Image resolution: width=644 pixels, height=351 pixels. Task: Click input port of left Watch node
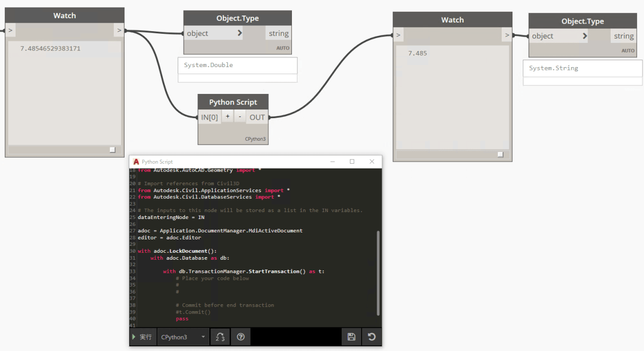pyautogui.click(x=11, y=30)
